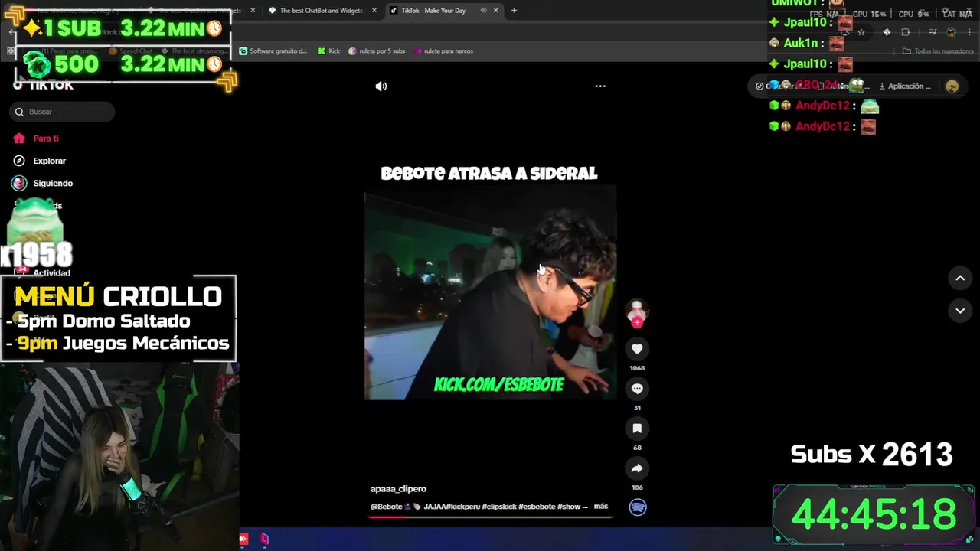Image resolution: width=980 pixels, height=551 pixels.
Task: Open Siguiendo feed
Action: 53,183
